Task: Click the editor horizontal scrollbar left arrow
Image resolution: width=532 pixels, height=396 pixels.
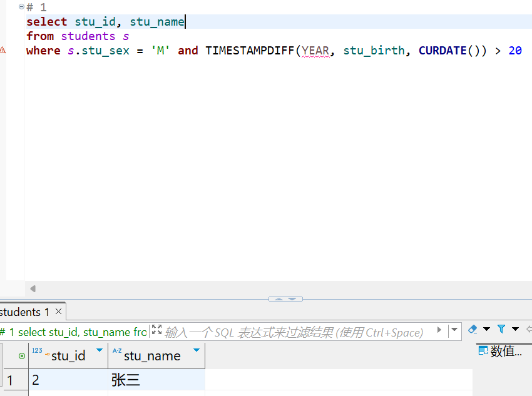Action: pos(33,288)
